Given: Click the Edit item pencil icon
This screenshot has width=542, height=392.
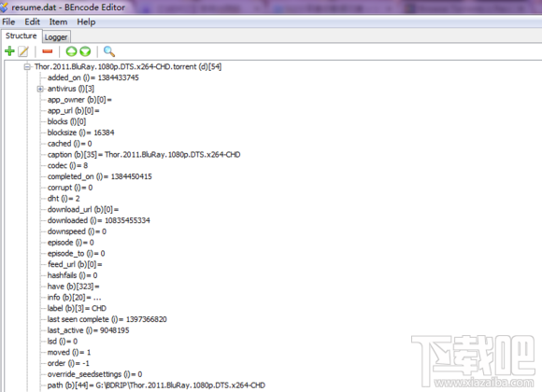Looking at the screenshot, I should [23, 51].
